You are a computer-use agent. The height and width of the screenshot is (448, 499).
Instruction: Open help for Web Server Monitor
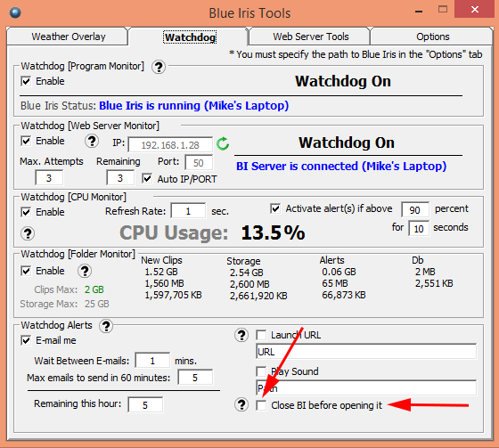coord(92,141)
